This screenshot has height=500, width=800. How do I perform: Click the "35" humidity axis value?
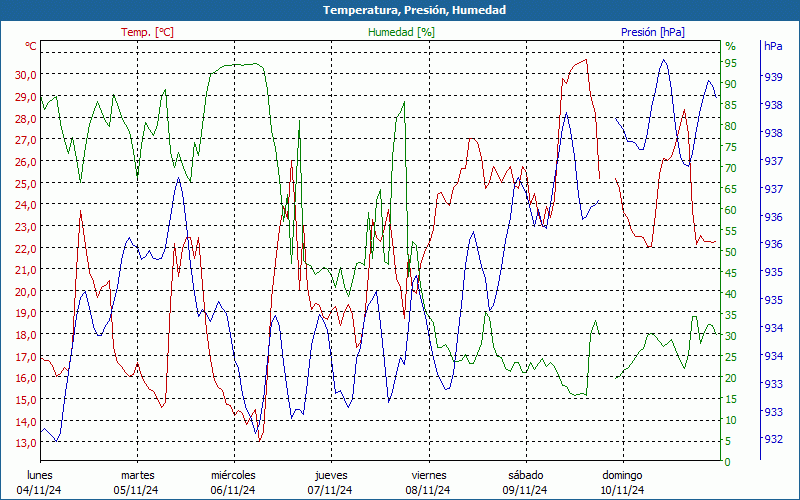click(x=731, y=315)
